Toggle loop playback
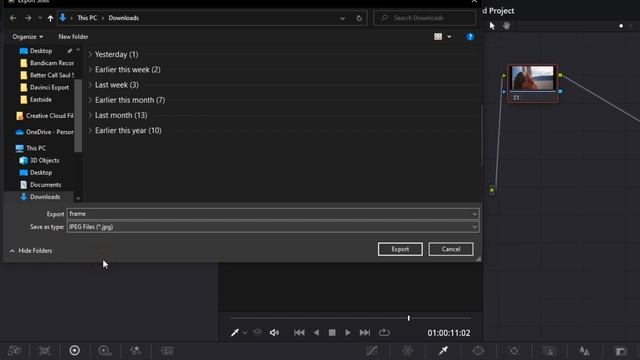 pos(384,333)
